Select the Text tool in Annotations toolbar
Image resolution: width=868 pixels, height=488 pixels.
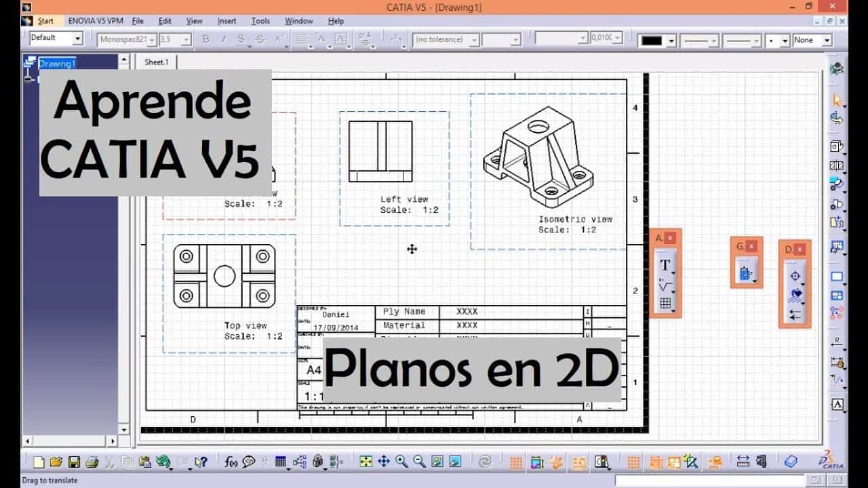(x=665, y=265)
